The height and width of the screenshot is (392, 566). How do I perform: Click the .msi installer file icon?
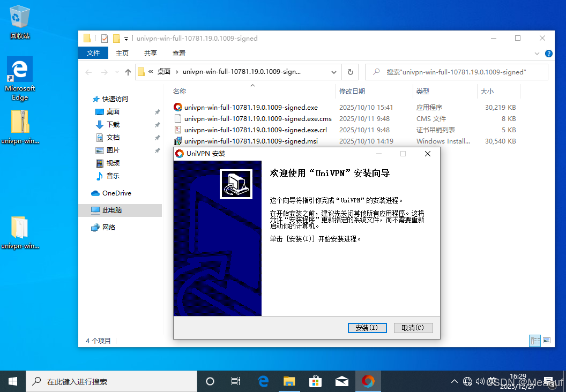177,141
